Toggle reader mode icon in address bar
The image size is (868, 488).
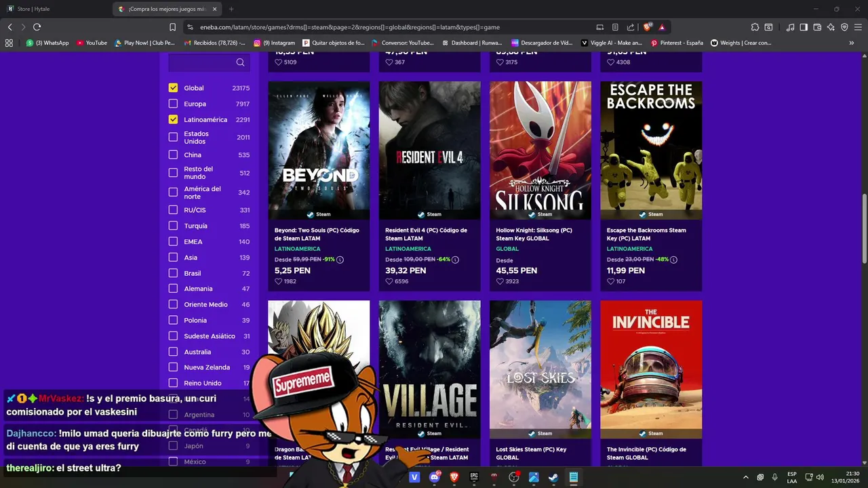coord(615,27)
